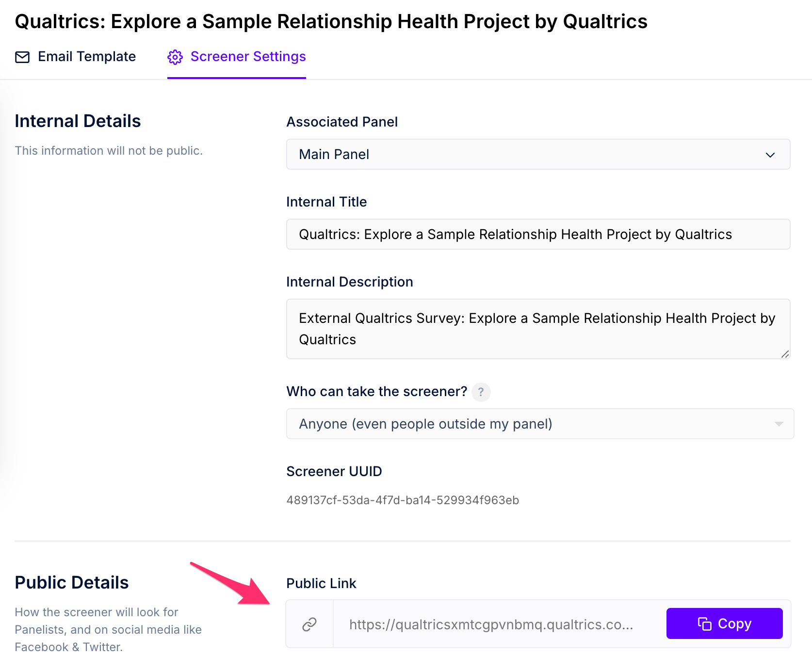This screenshot has height=670, width=812.
Task: Copy the public link
Action: (725, 623)
